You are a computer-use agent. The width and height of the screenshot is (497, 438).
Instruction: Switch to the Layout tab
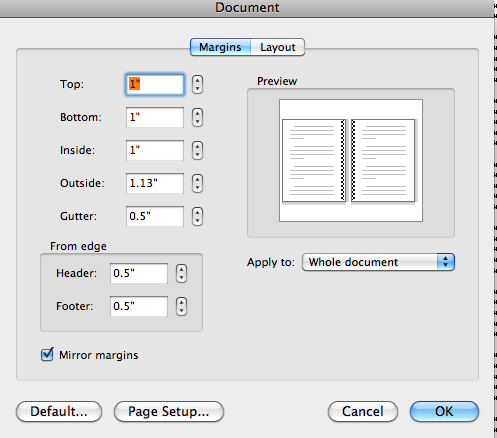(277, 47)
